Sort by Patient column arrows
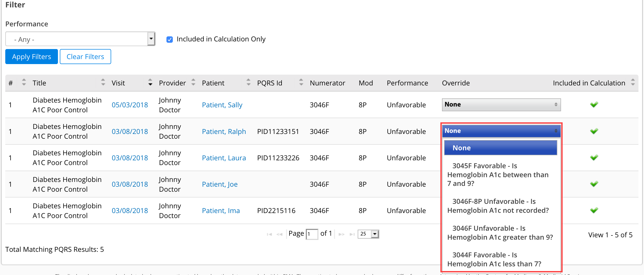644x275 pixels. click(248, 83)
